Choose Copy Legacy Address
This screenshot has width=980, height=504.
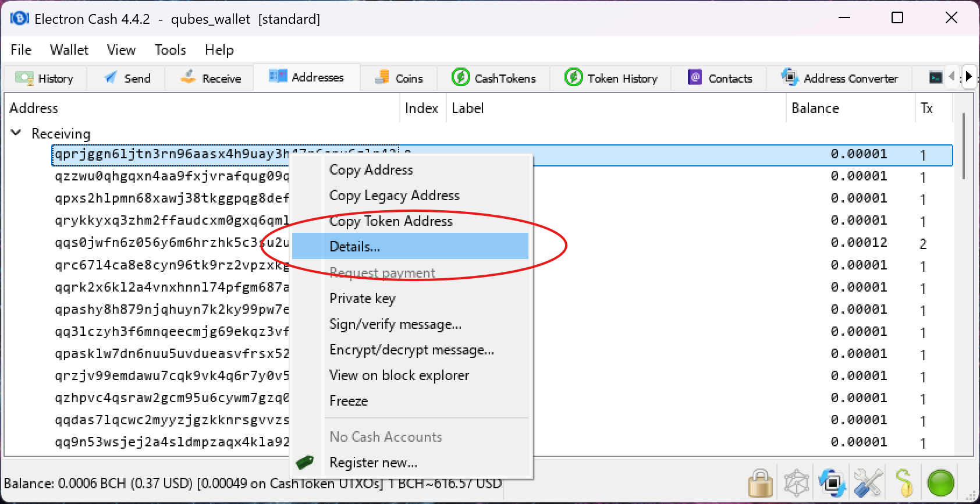[410, 196]
